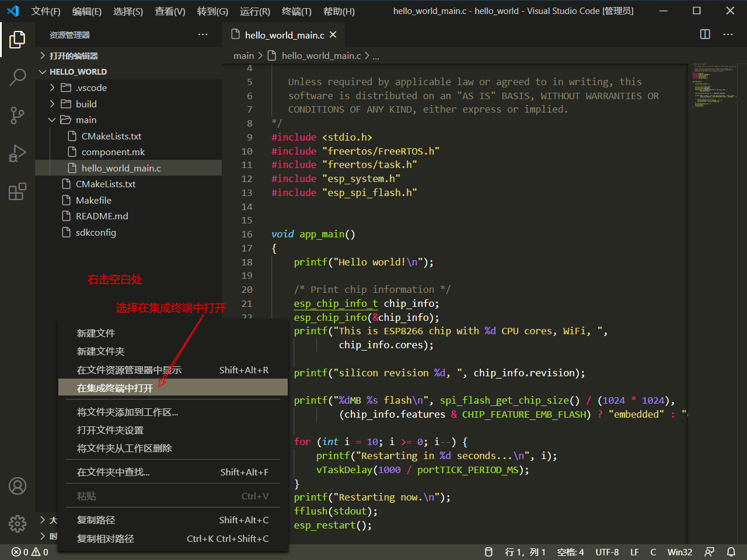Open the Explorer view in activity bar
The width and height of the screenshot is (747, 560).
point(18,40)
